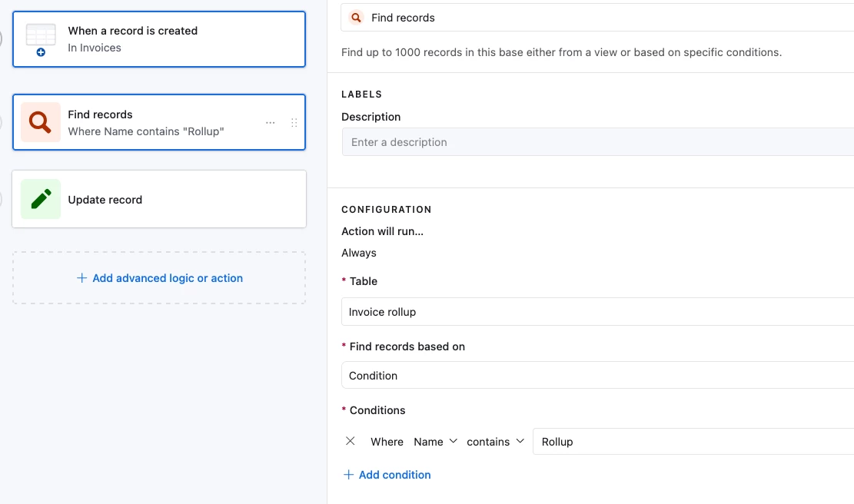
Task: Open the Table dropdown showing Invoice rollup
Action: [596, 312]
